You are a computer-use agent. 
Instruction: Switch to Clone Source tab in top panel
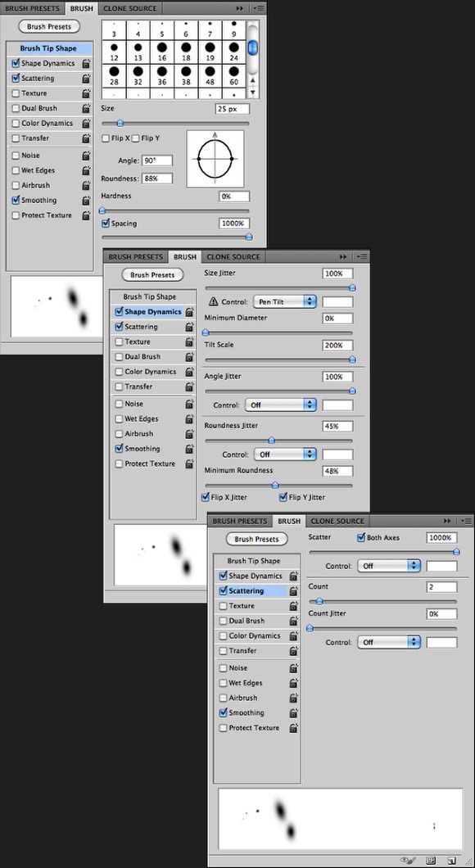[x=130, y=9]
